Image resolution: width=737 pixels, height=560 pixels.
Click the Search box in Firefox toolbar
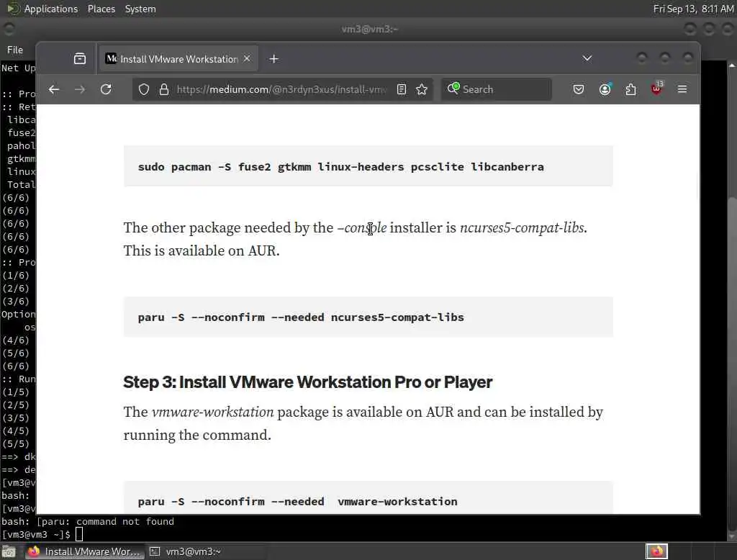coord(497,89)
